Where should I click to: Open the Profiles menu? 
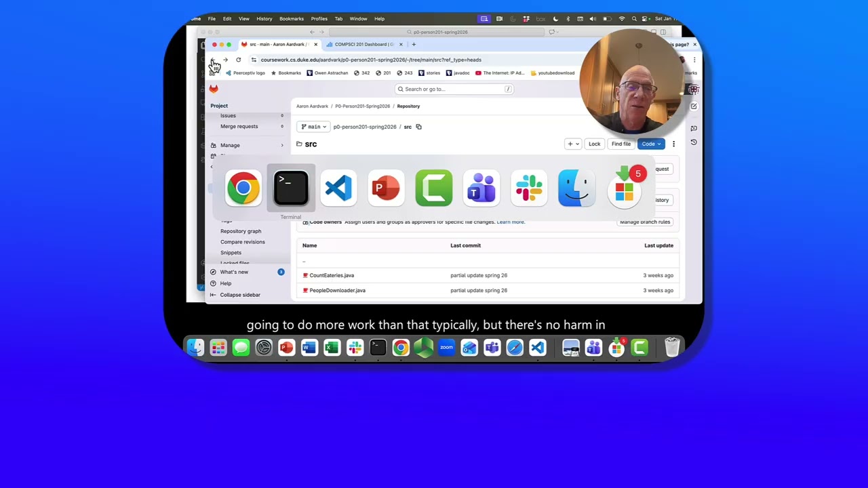[x=319, y=19]
